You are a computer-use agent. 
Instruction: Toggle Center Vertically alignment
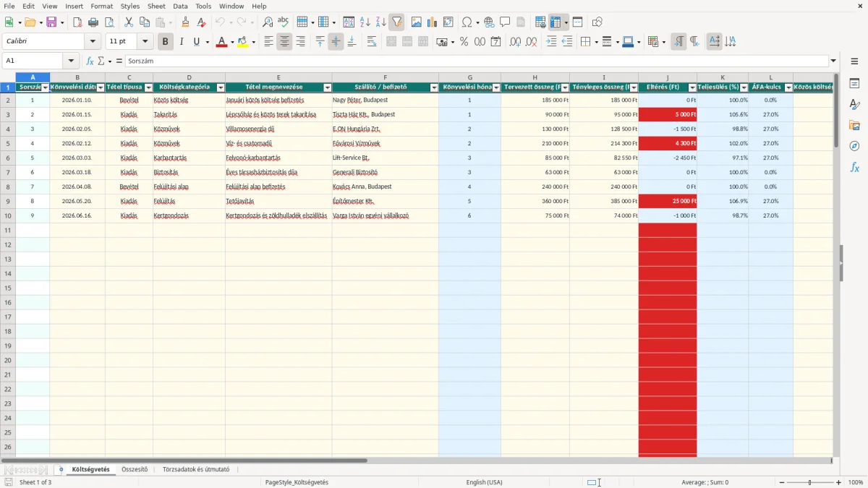pos(336,42)
